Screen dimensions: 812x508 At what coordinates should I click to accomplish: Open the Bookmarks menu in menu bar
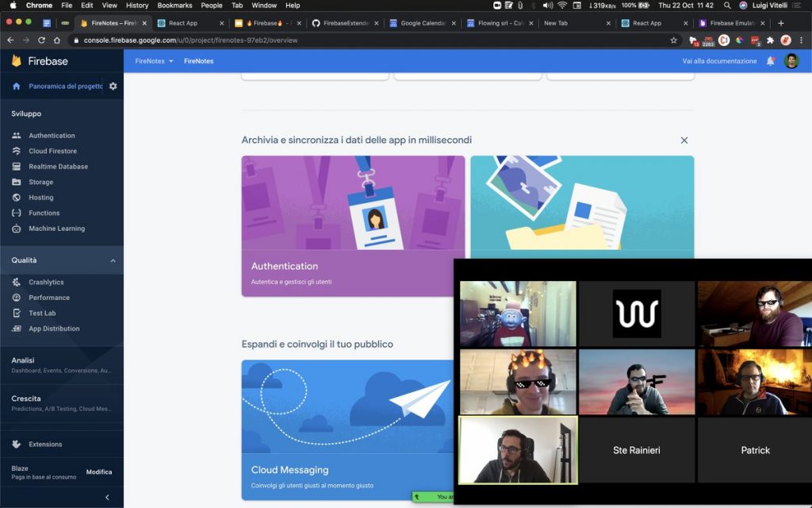(x=174, y=6)
